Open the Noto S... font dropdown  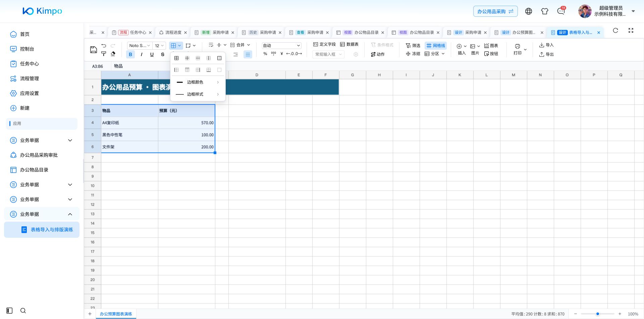(139, 46)
